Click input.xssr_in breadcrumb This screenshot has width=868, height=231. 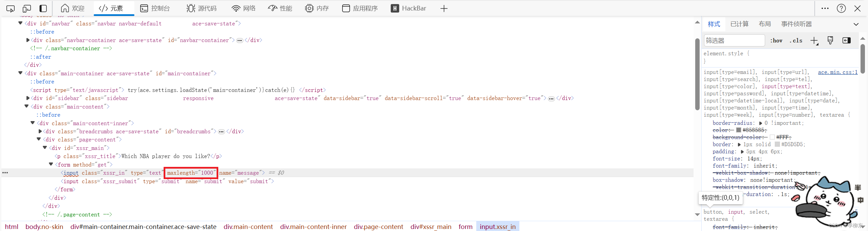click(x=498, y=227)
